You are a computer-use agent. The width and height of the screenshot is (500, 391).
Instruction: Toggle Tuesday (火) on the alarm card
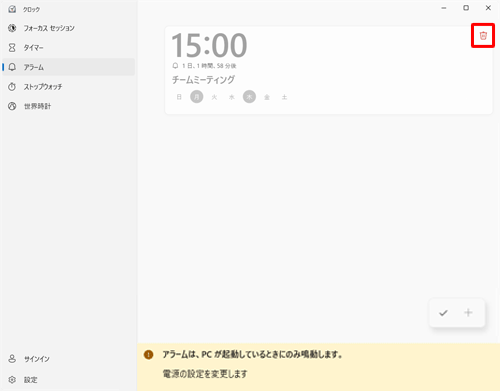[x=214, y=97]
